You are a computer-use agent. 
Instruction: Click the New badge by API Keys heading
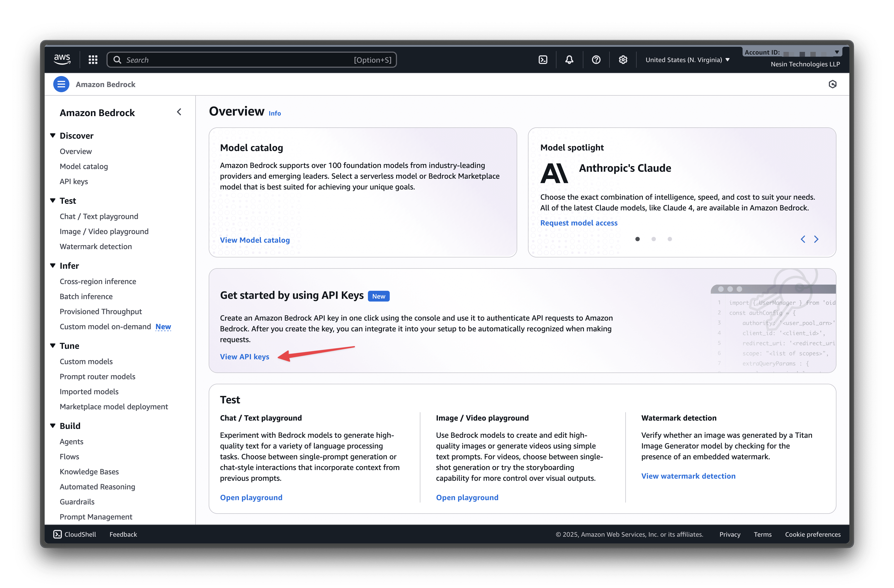[x=379, y=296]
